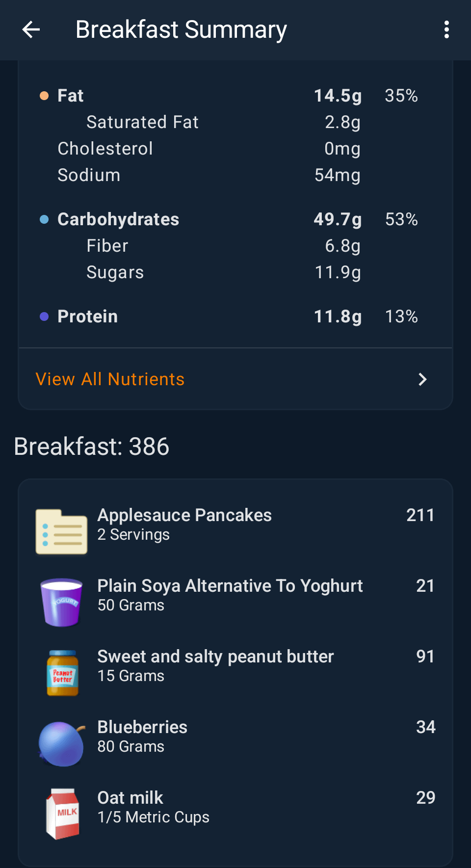Image resolution: width=471 pixels, height=868 pixels.
Task: Open the three-dot overflow menu
Action: tap(446, 30)
